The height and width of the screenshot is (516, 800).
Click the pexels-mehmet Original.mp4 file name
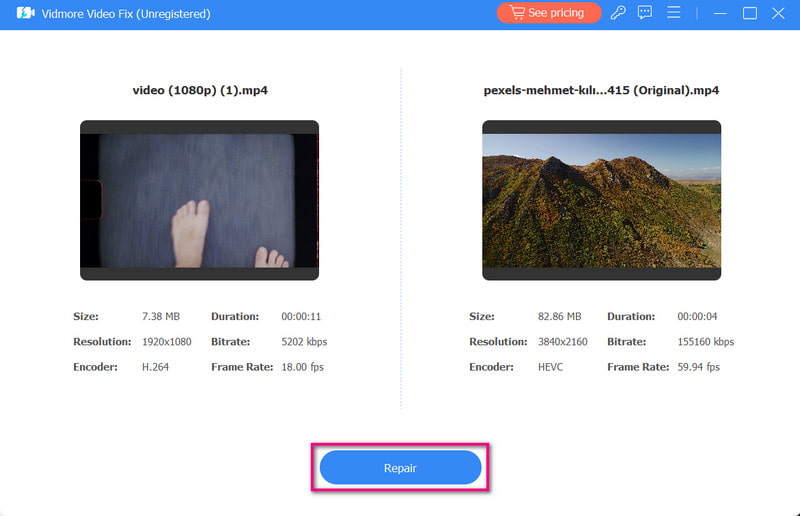(x=601, y=91)
